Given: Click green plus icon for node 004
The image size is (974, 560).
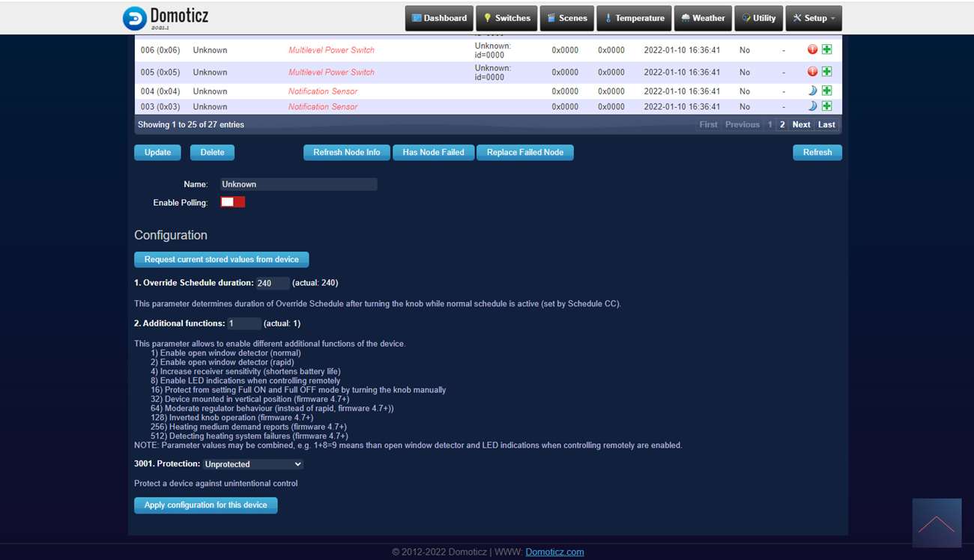Looking at the screenshot, I should 826,91.
